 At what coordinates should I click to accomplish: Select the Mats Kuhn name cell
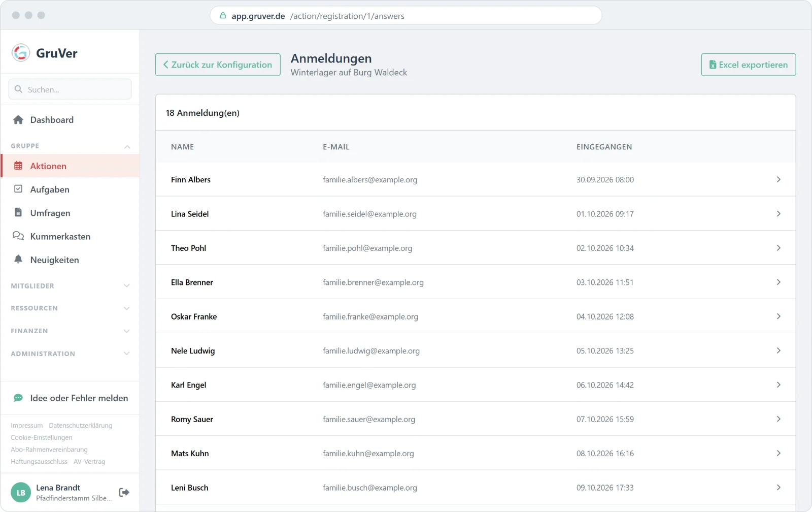[x=190, y=453]
